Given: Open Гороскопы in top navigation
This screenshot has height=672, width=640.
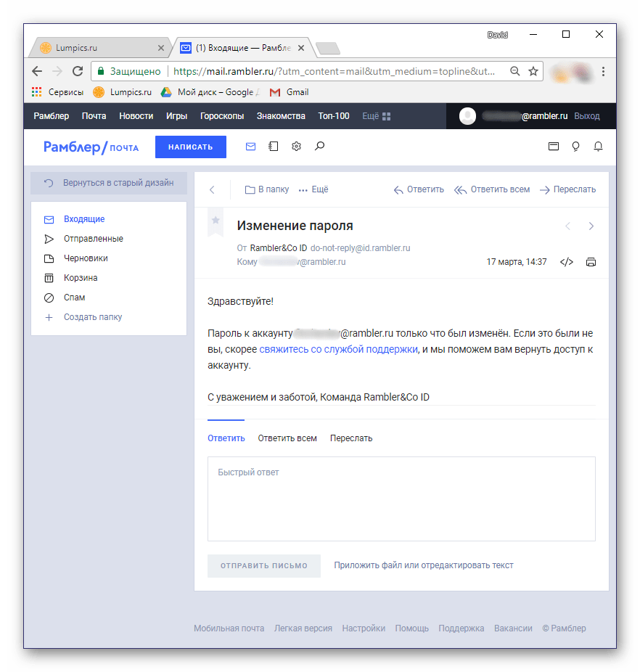Looking at the screenshot, I should coord(222,116).
